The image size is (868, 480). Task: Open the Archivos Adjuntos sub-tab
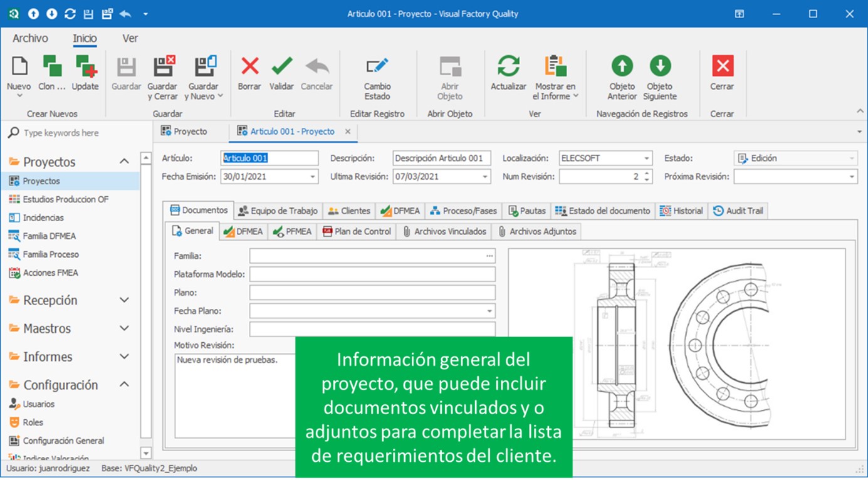[x=537, y=231]
